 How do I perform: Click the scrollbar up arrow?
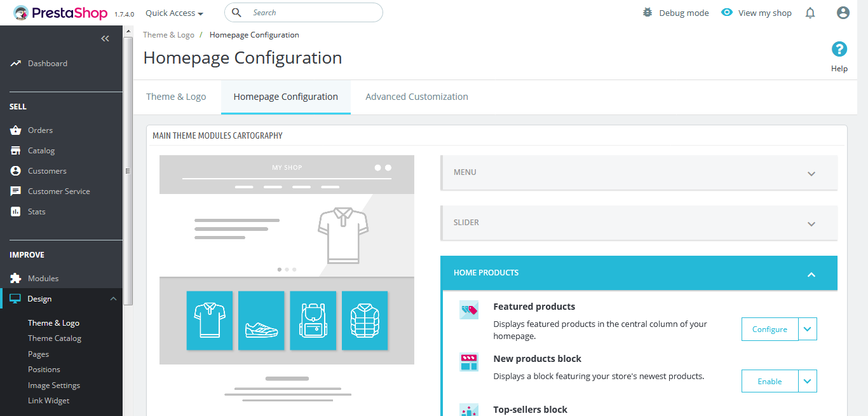pyautogui.click(x=128, y=31)
